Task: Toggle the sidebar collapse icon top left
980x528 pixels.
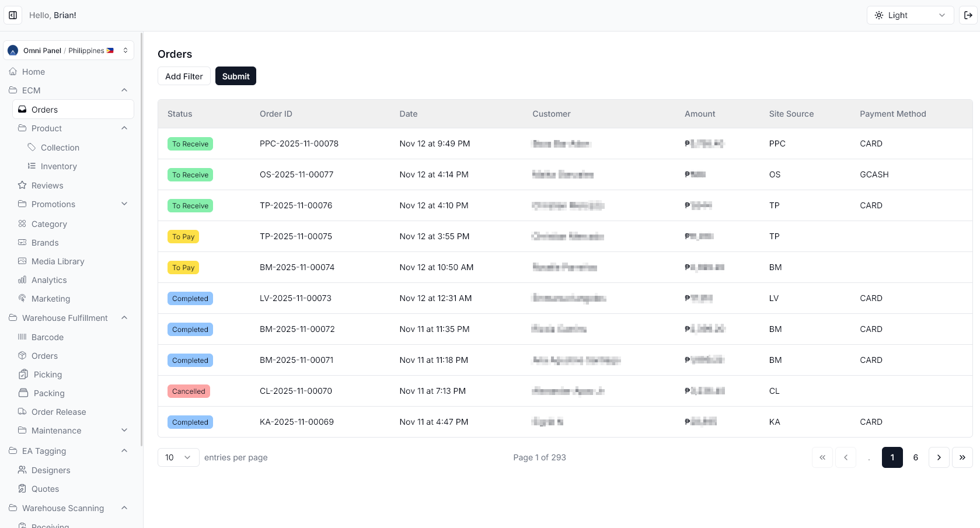Action: click(13, 15)
